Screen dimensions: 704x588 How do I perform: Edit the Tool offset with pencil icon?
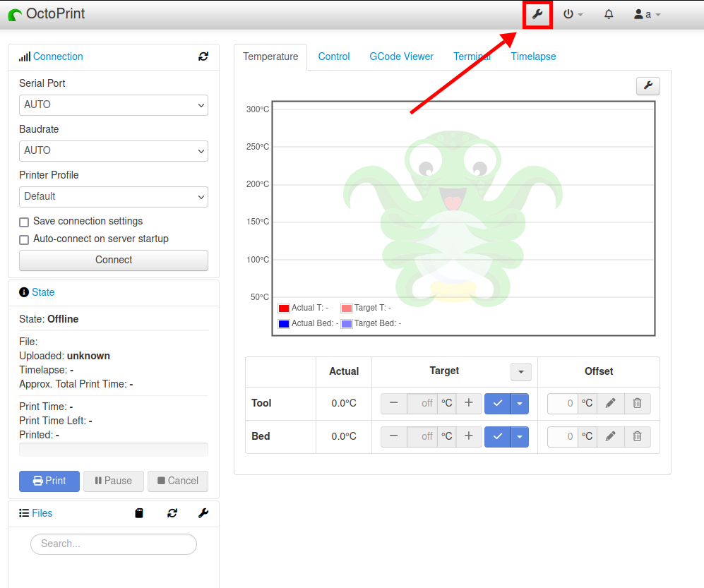(x=610, y=404)
